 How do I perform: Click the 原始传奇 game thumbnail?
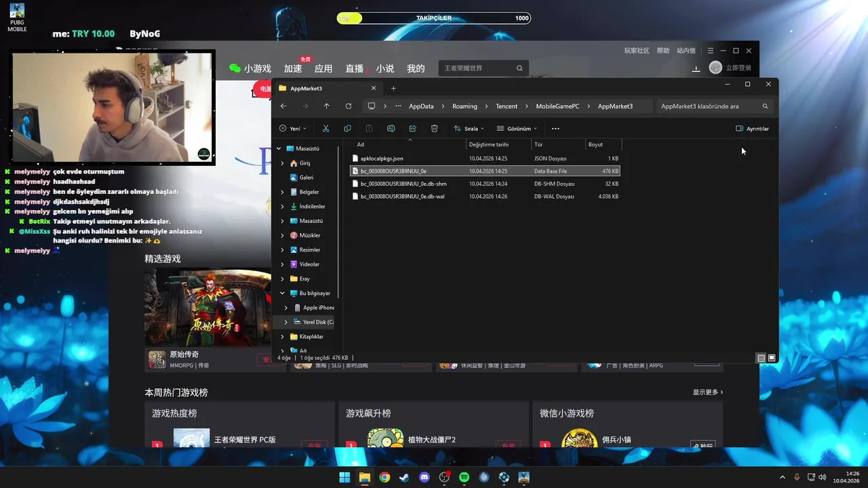(208, 308)
